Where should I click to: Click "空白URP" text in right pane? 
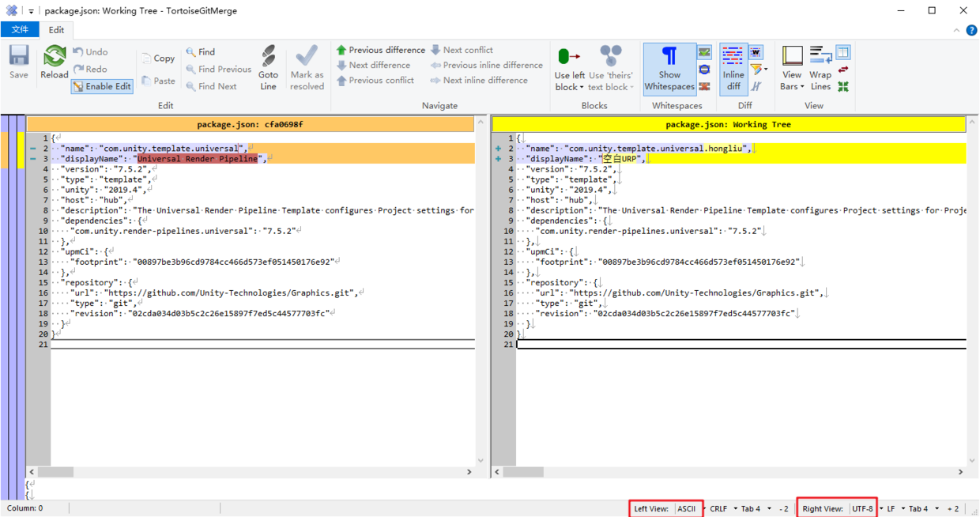620,159
